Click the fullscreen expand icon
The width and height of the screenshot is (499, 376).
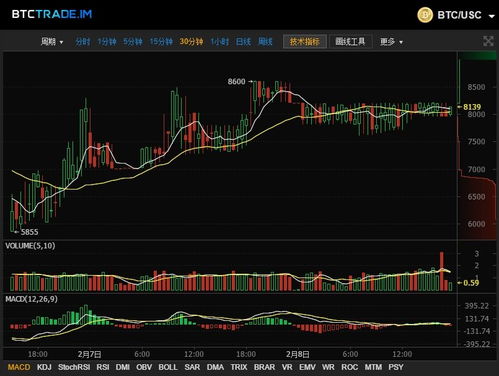(488, 41)
